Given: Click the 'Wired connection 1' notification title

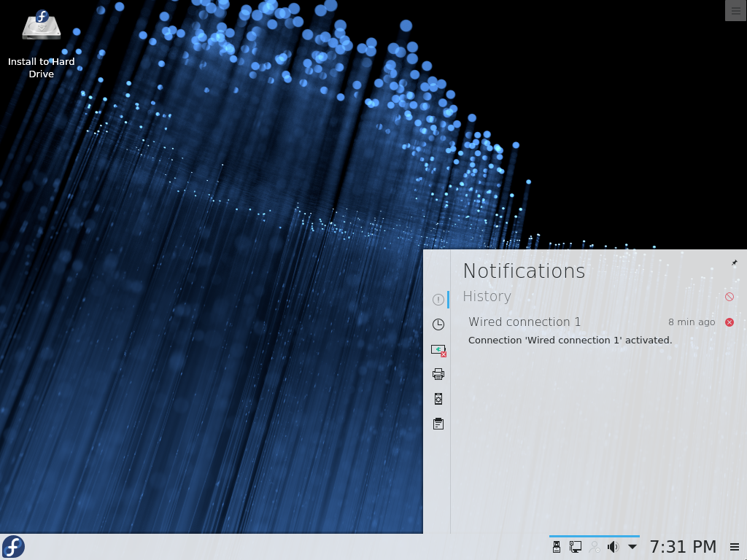Looking at the screenshot, I should (525, 322).
